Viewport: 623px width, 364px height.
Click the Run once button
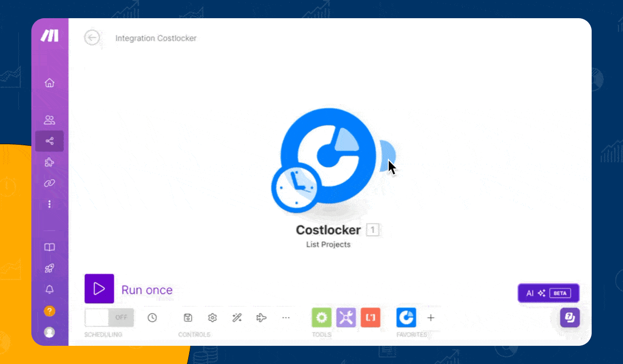tap(100, 289)
